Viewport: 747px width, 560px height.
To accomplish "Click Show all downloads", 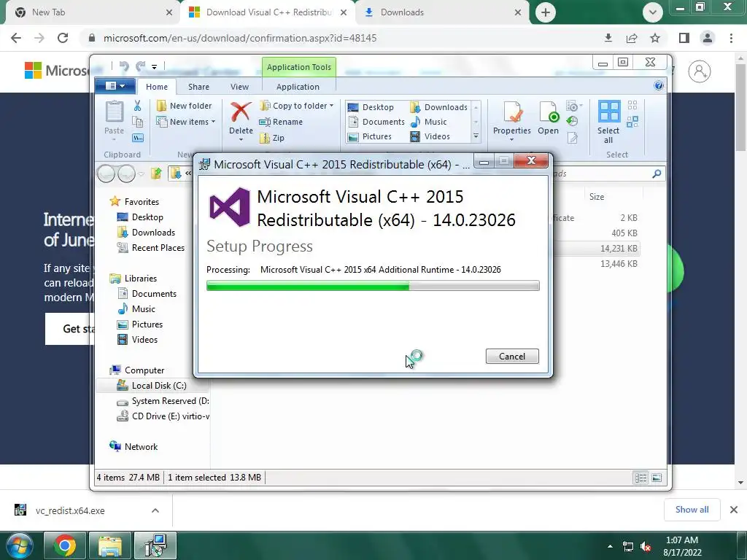I will [692, 510].
